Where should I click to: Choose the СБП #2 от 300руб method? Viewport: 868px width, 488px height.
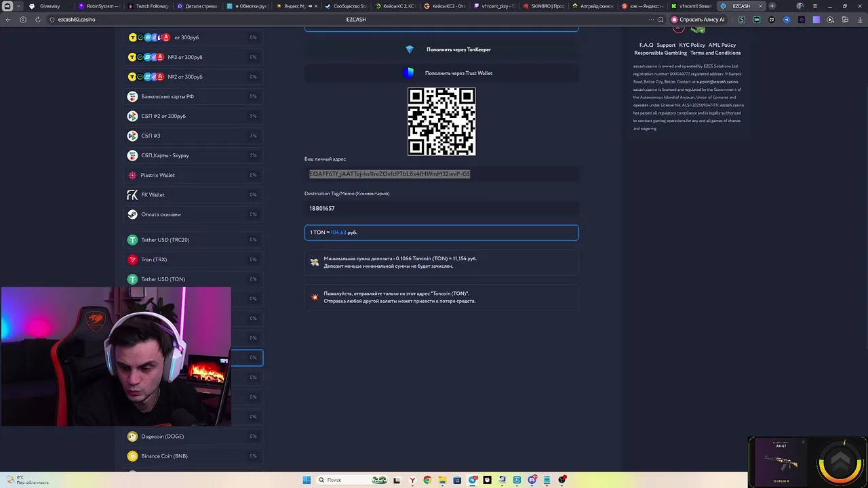point(193,116)
